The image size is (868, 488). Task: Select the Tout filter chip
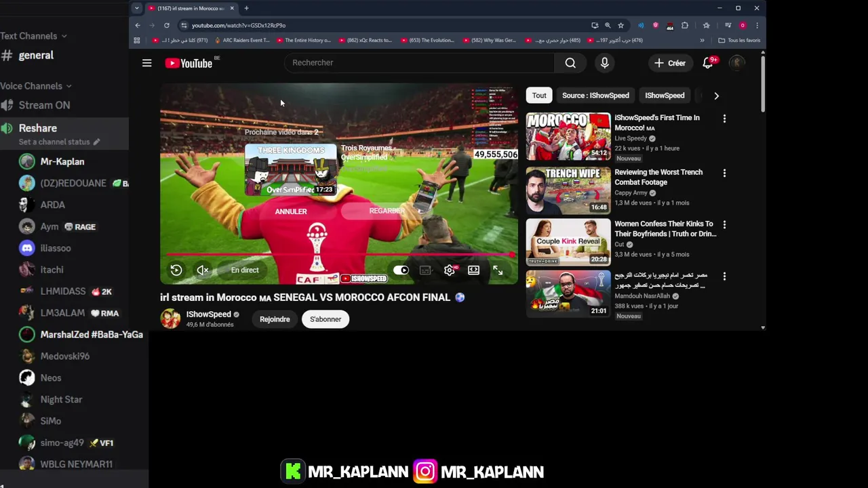click(x=539, y=96)
